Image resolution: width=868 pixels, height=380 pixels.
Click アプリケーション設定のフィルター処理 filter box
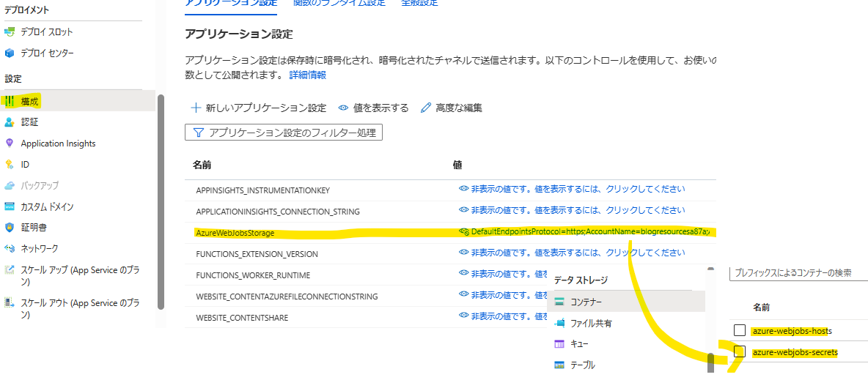coord(284,133)
